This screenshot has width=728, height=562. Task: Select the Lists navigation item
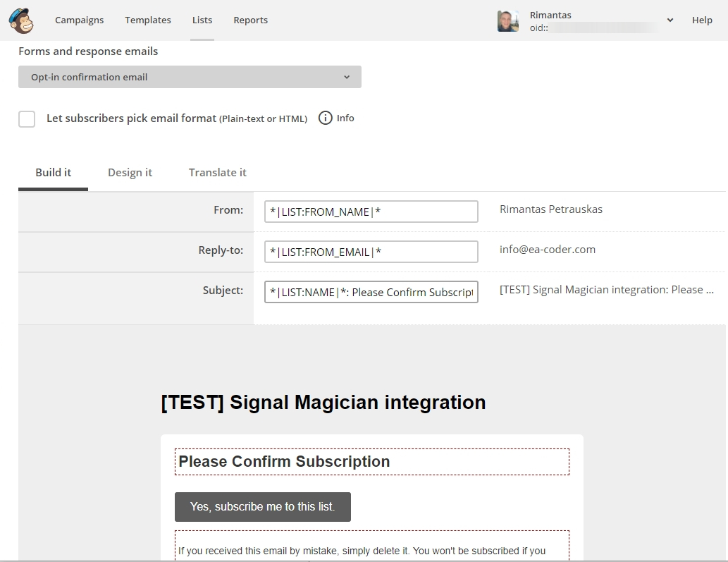[x=202, y=20]
